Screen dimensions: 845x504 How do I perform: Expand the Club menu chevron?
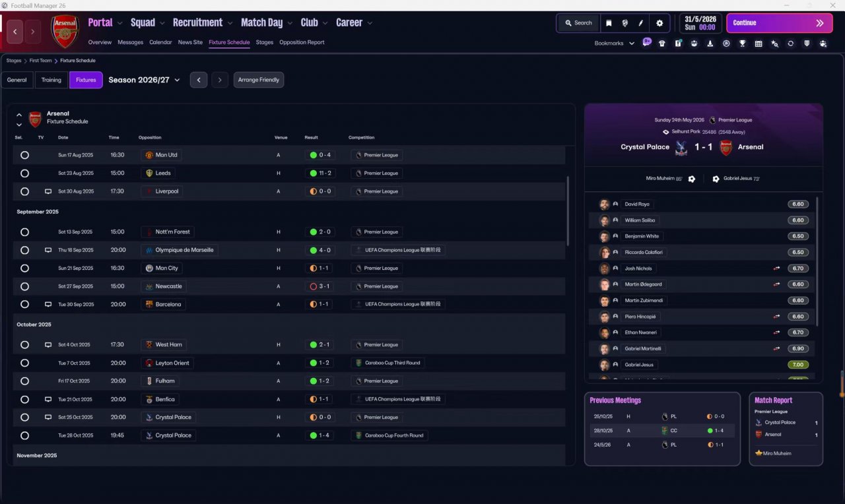coord(325,23)
